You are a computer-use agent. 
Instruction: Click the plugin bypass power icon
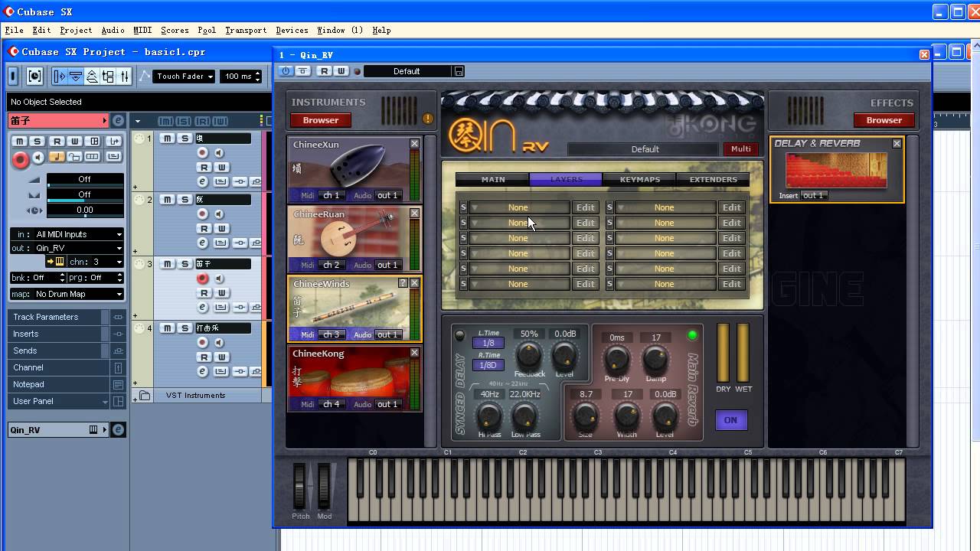(x=286, y=71)
